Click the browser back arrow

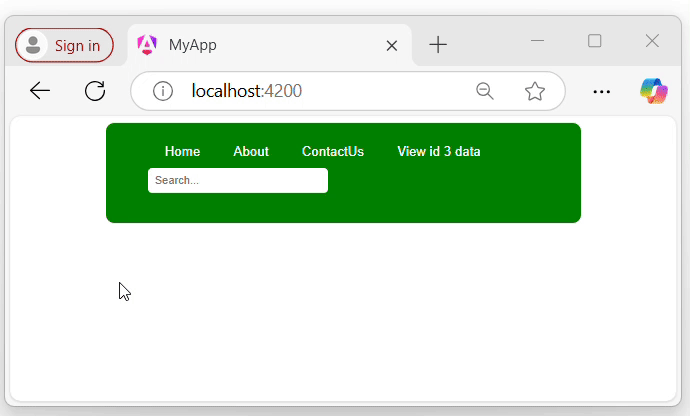click(40, 91)
